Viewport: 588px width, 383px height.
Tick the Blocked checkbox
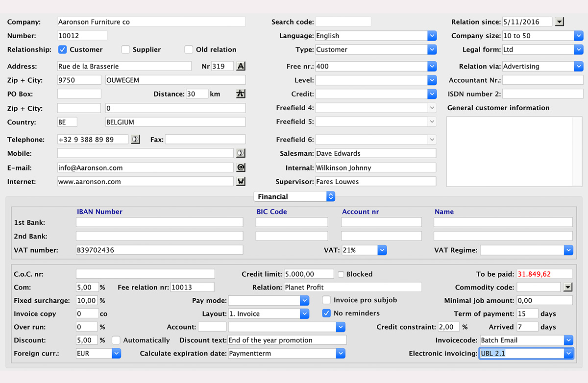(x=341, y=274)
